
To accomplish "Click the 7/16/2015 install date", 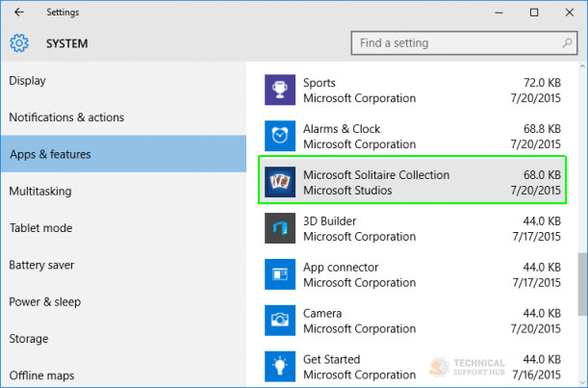I will coord(536,375).
